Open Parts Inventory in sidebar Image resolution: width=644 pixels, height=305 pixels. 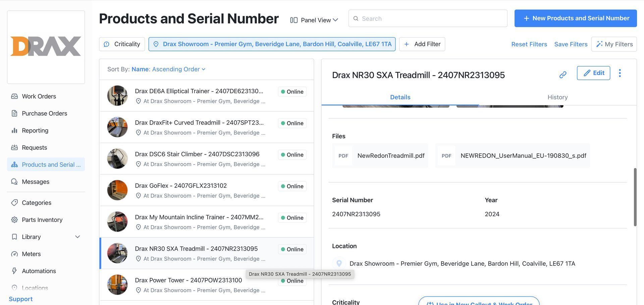pyautogui.click(x=42, y=220)
